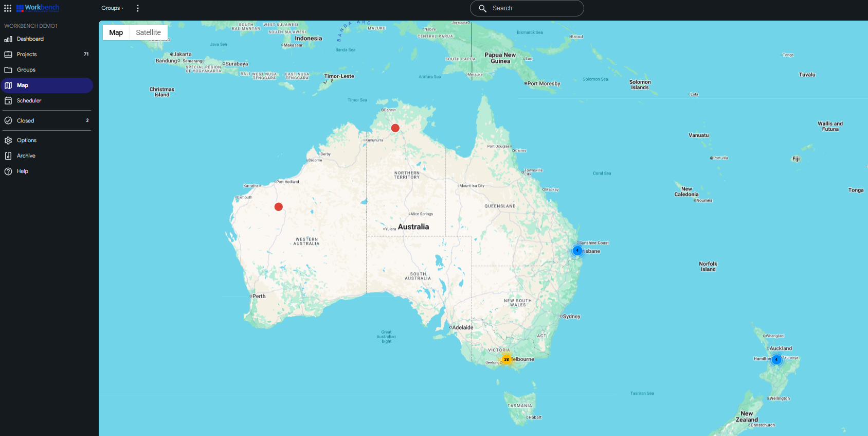Click the Workbench logo
This screenshot has width=868, height=436.
click(x=38, y=8)
